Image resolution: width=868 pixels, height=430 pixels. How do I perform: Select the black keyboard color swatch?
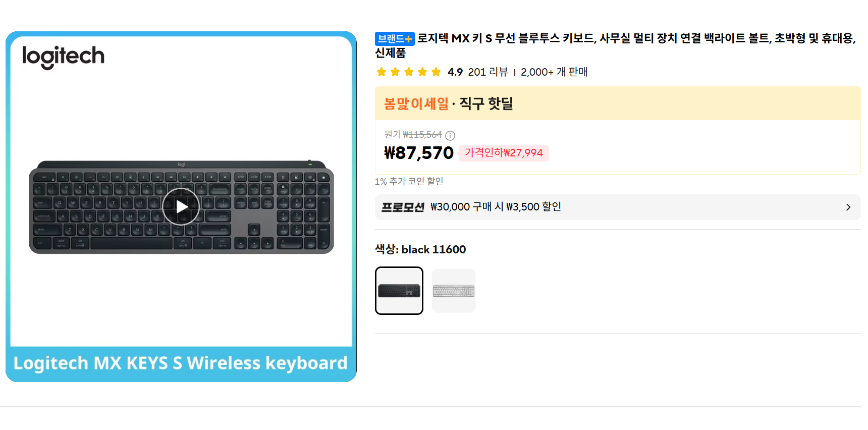399,291
